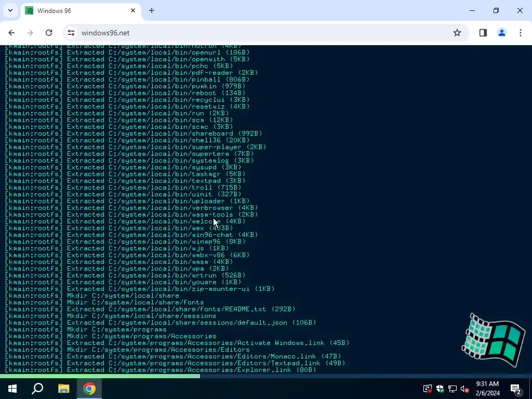Click the Windows 96 tab favicon
This screenshot has width=532, height=399.
(29, 10)
